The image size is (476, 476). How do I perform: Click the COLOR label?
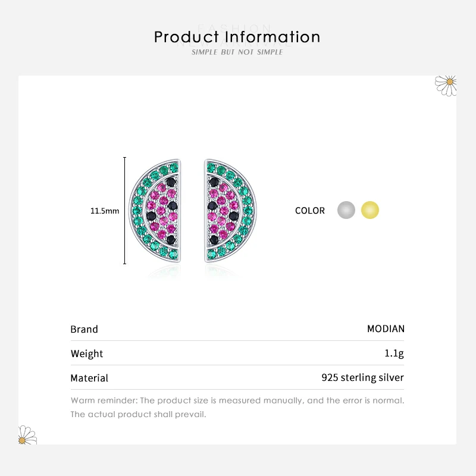pos(310,211)
